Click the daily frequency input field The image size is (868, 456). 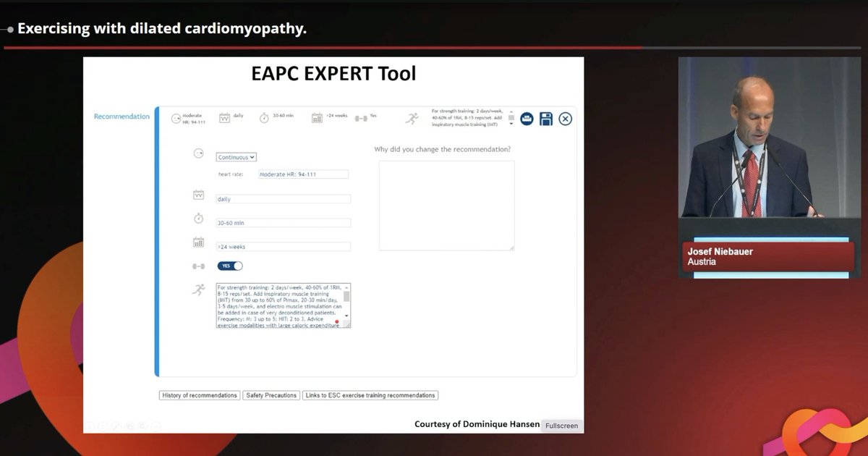(284, 198)
